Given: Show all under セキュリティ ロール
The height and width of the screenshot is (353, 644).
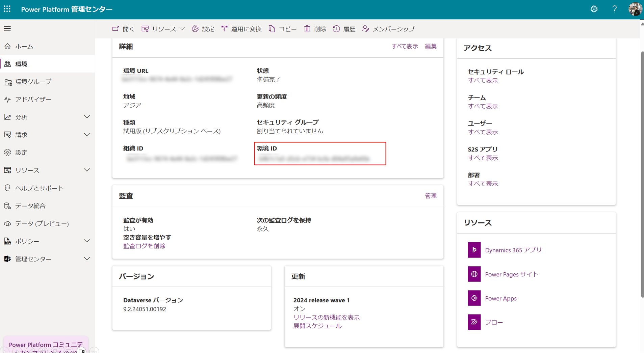Looking at the screenshot, I should 483,81.
